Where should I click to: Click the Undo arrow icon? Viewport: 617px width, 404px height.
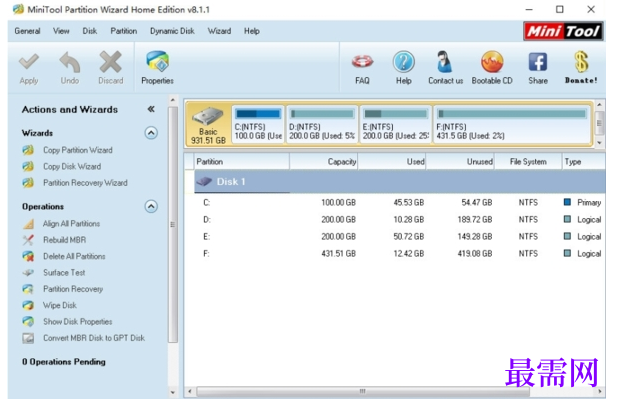(70, 62)
